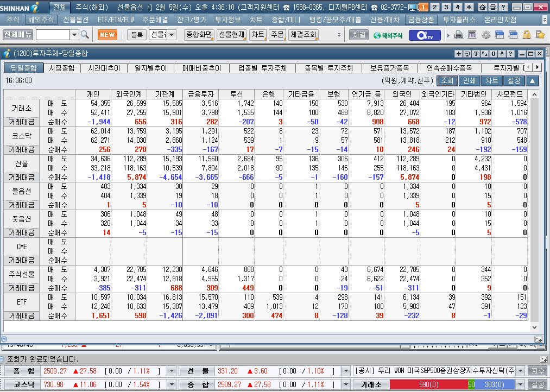550x392 pixels.
Task: Click the orange NEW badge button
Action: 108,35
